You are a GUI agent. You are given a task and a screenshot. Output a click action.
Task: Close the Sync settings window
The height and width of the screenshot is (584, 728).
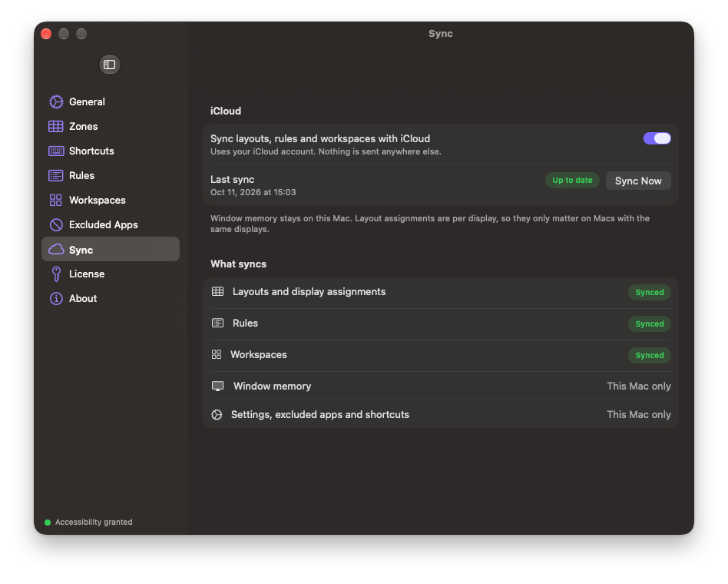(x=46, y=34)
